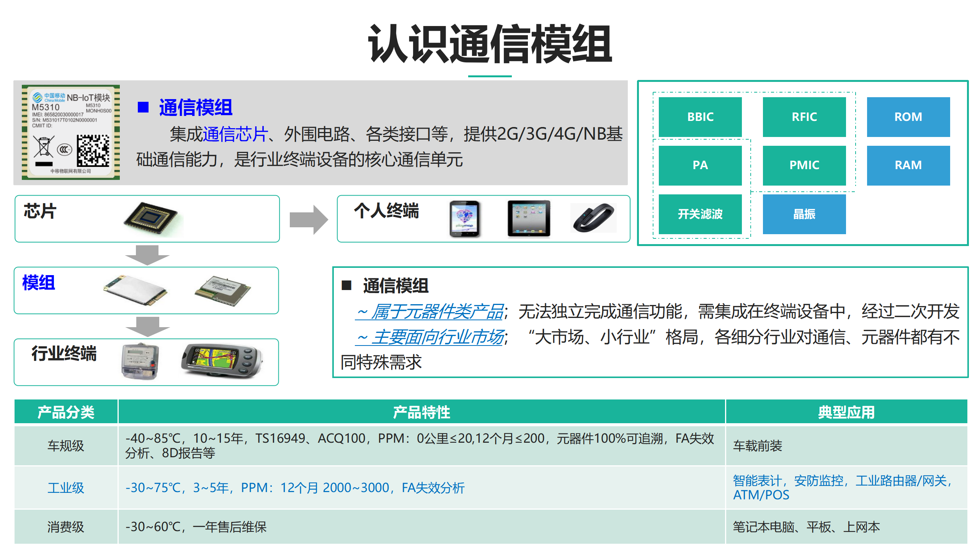The height and width of the screenshot is (551, 980).
Task: Click the blue 晶振 block
Action: pos(804,214)
